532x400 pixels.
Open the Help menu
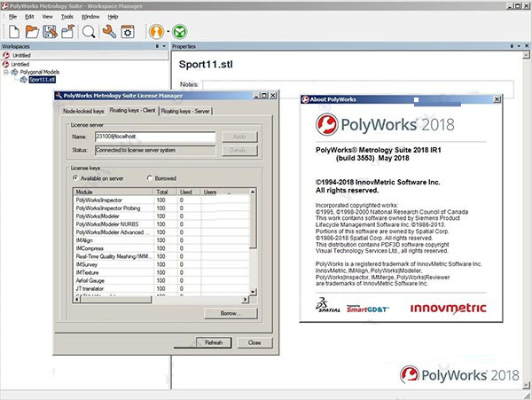pyautogui.click(x=113, y=17)
